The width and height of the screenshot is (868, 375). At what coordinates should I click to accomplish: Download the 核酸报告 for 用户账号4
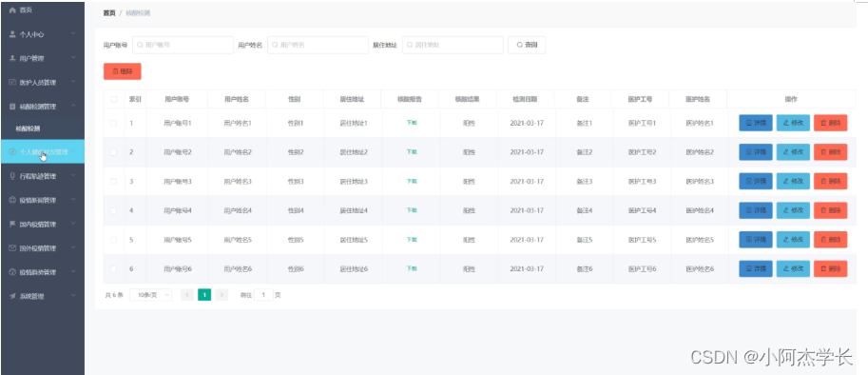(412, 210)
